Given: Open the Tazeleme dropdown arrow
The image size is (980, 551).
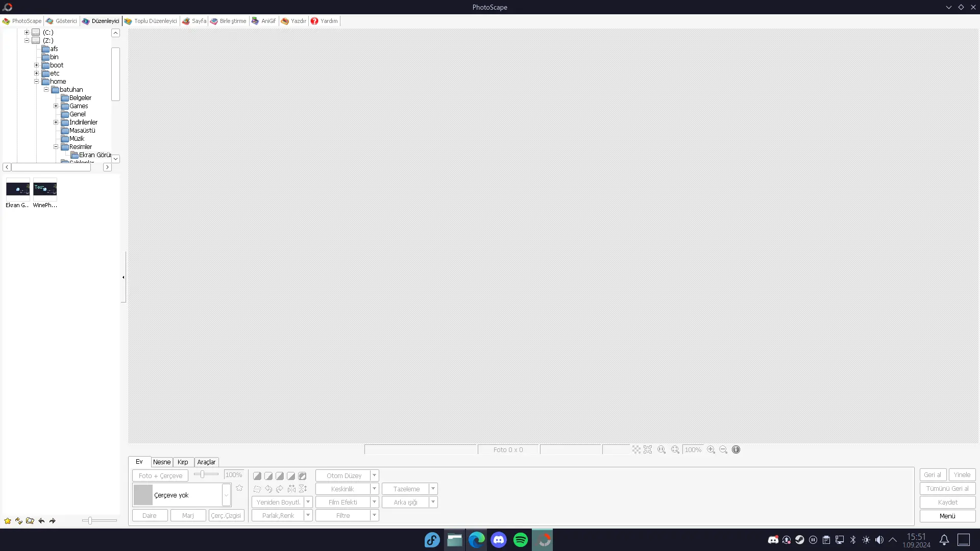Looking at the screenshot, I should pos(433,489).
